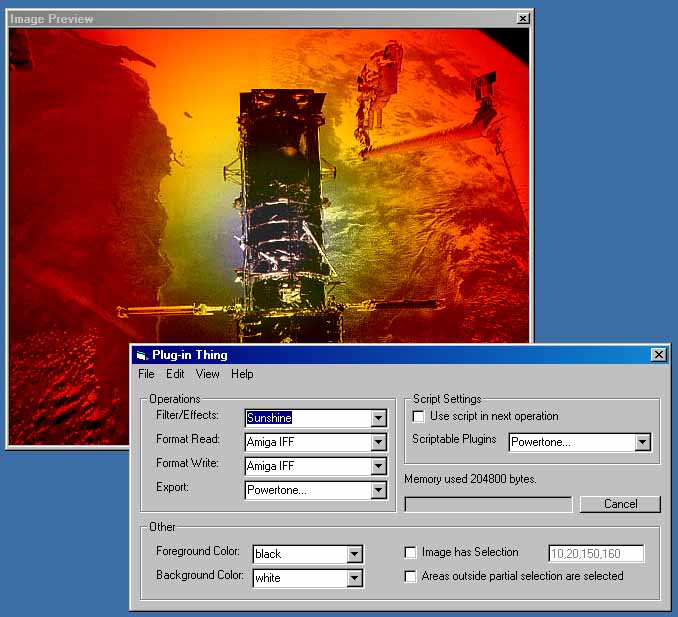The width and height of the screenshot is (678, 617).
Task: Check Areas outside partial selection are selected
Action: tap(410, 576)
